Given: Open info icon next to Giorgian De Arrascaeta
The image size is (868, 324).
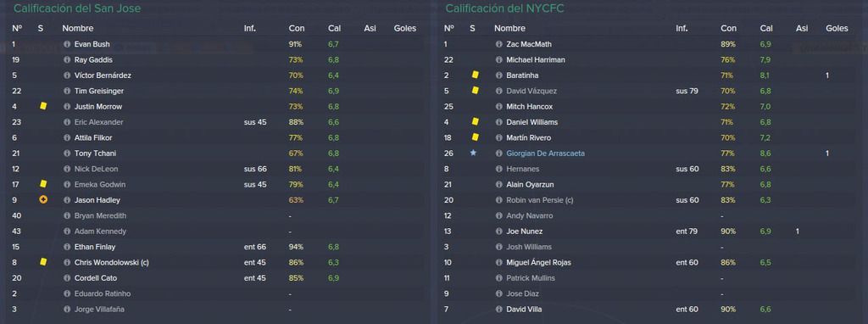Looking at the screenshot, I should (x=498, y=154).
